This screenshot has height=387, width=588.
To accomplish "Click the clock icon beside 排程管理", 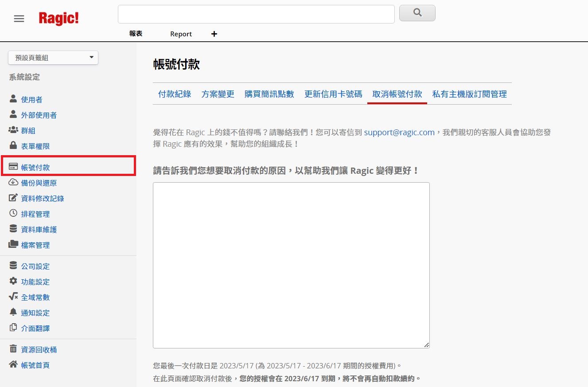I will [13, 213].
